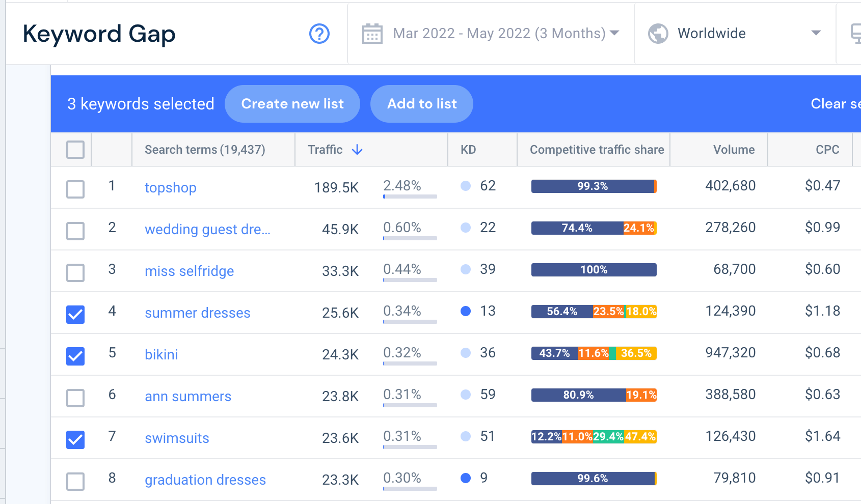The height and width of the screenshot is (504, 861).
Task: Expand the Mar 2022 - May 2022 date dropdown
Action: click(x=491, y=34)
